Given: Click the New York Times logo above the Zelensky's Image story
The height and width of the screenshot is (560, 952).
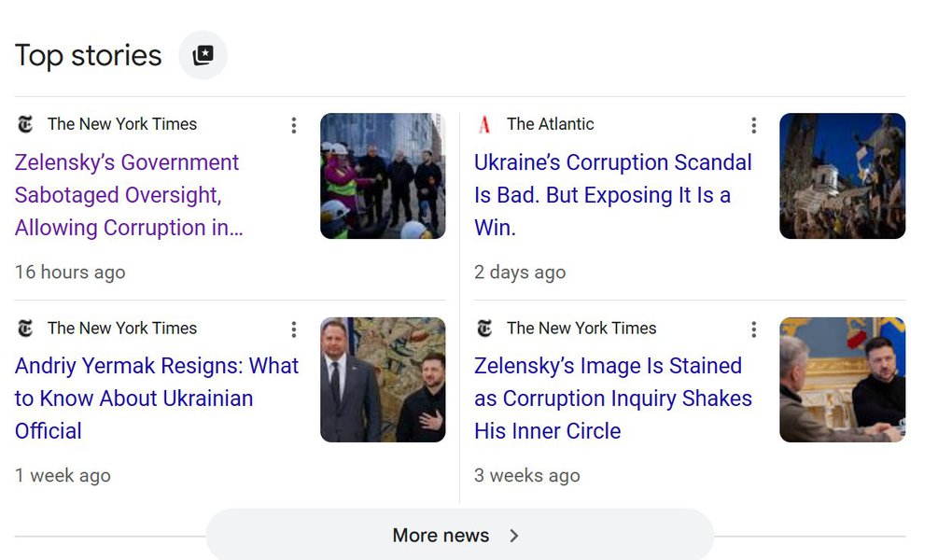Looking at the screenshot, I should pyautogui.click(x=484, y=329).
